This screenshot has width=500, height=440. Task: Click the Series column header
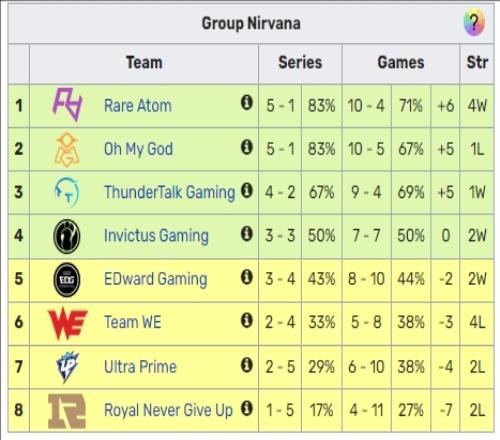tap(300, 62)
